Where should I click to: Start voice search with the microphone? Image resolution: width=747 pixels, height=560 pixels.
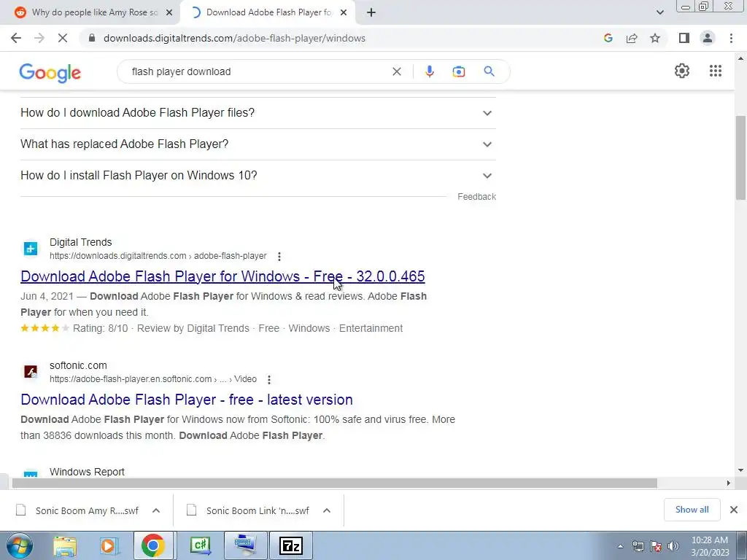pyautogui.click(x=429, y=71)
